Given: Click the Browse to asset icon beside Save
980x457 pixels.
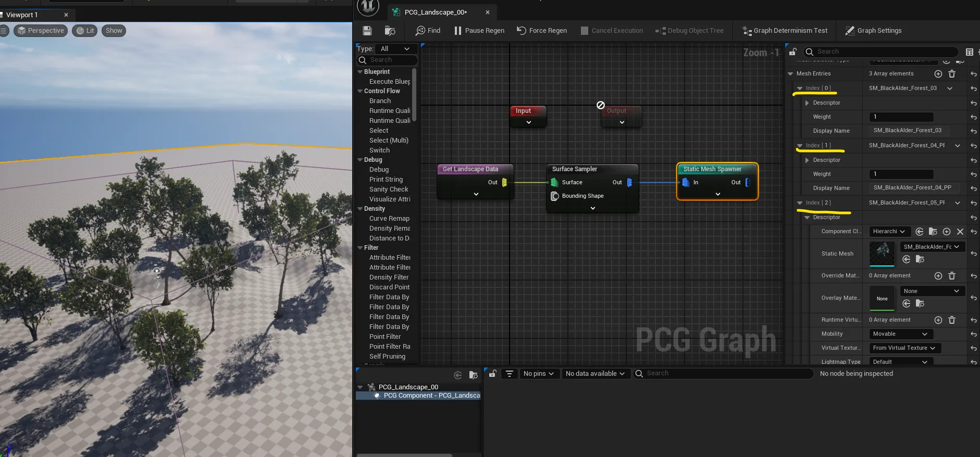Looking at the screenshot, I should 390,31.
